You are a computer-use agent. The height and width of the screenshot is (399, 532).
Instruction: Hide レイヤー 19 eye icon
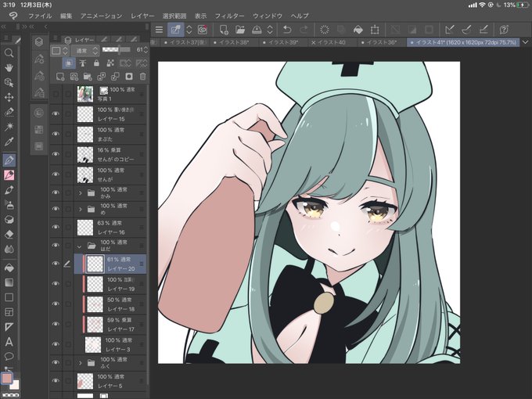click(56, 284)
